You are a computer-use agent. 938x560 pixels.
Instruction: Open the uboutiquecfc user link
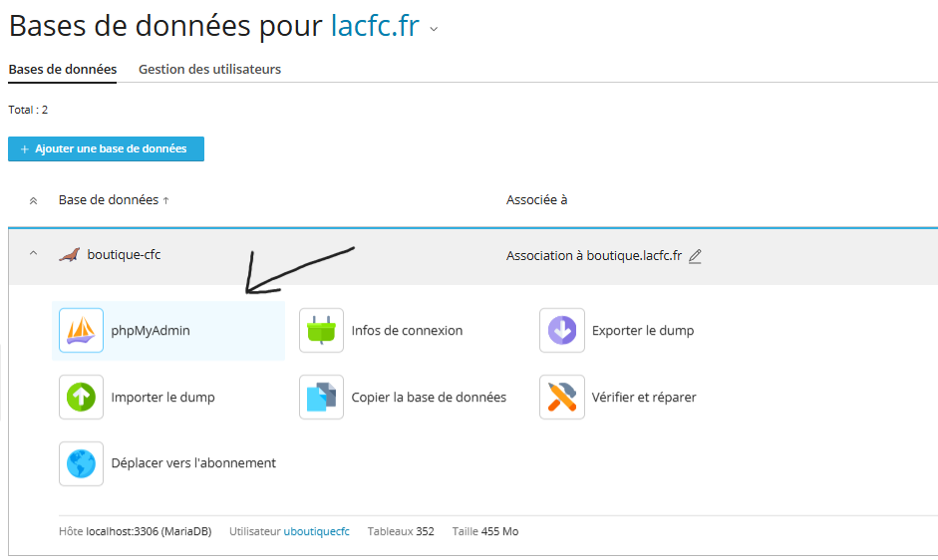[x=316, y=531]
